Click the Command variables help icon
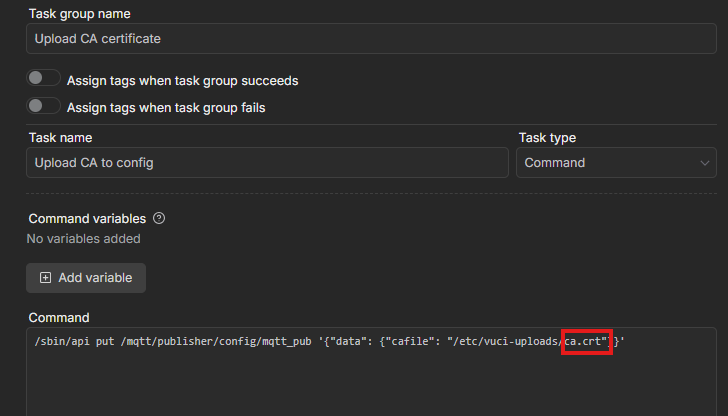728x416 pixels. (159, 218)
